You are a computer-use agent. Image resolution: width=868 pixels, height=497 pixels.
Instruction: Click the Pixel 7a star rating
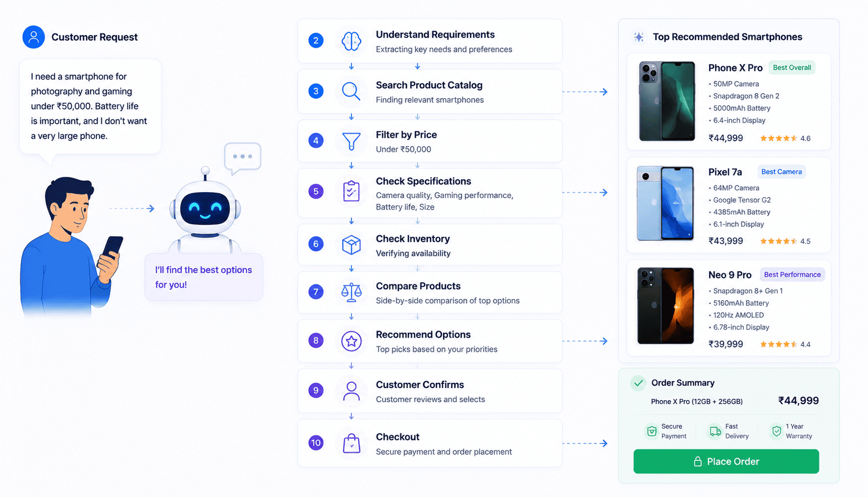pos(778,241)
